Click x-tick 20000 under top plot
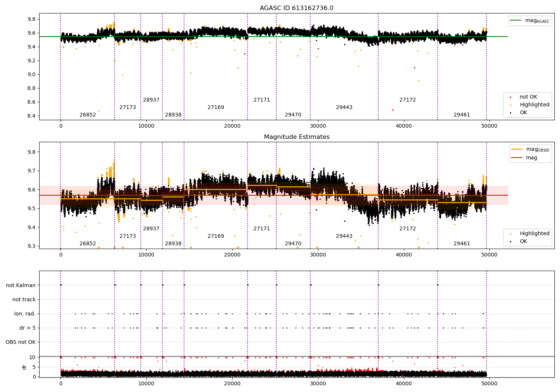This screenshot has height=392, width=560. (x=232, y=126)
